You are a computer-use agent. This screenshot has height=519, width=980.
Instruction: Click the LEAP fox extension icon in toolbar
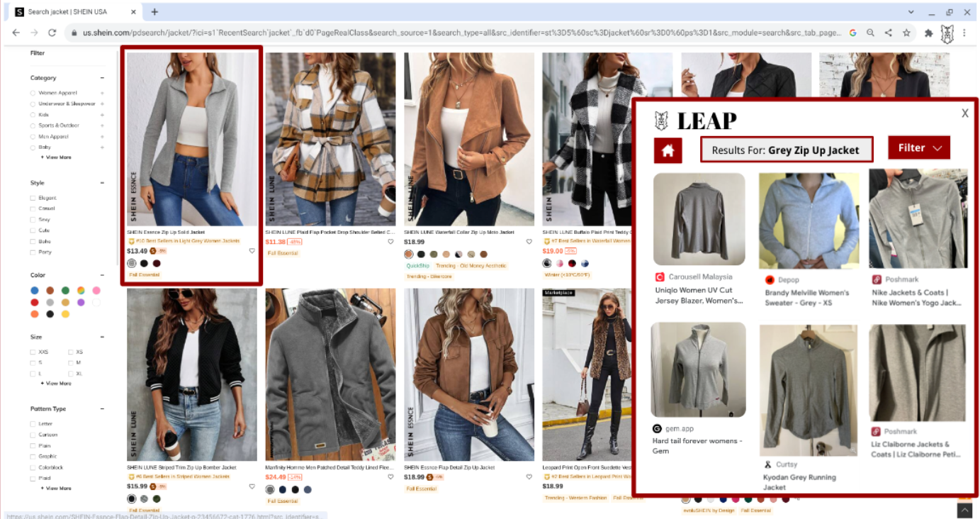(947, 33)
